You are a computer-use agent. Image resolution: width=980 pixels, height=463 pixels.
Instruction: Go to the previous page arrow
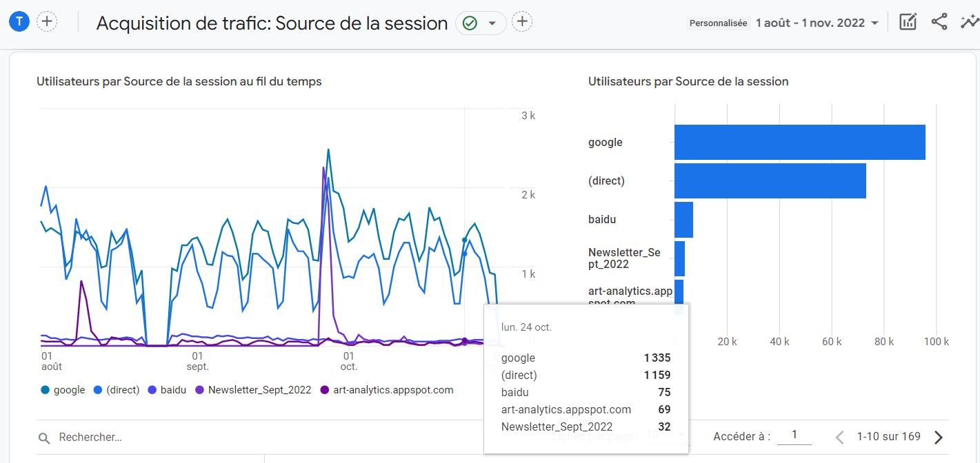click(x=839, y=437)
